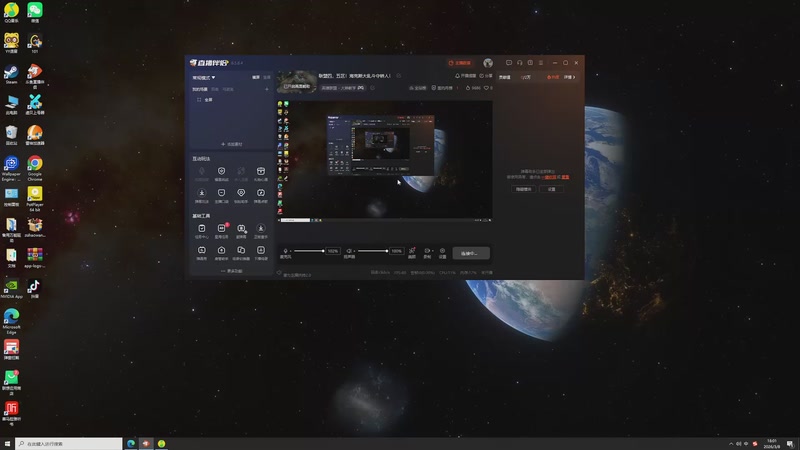Click the clock in the system tray
The width and height of the screenshot is (800, 450).
[x=773, y=443]
